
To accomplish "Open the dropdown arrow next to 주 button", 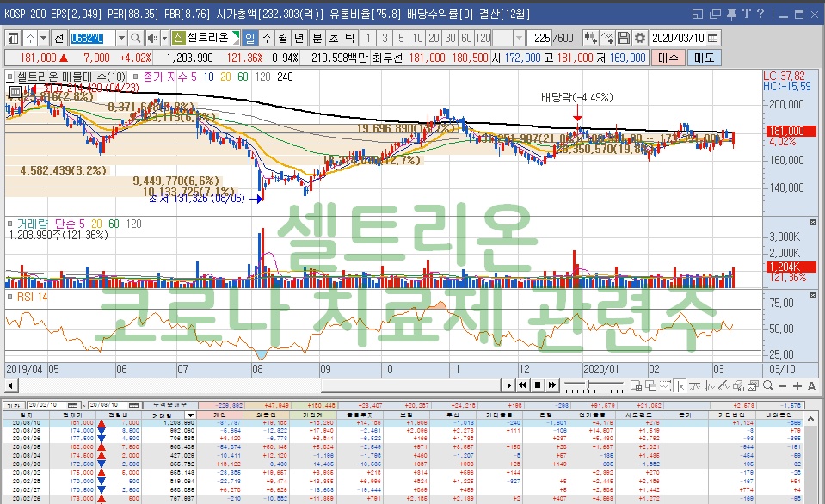I will point(44,38).
